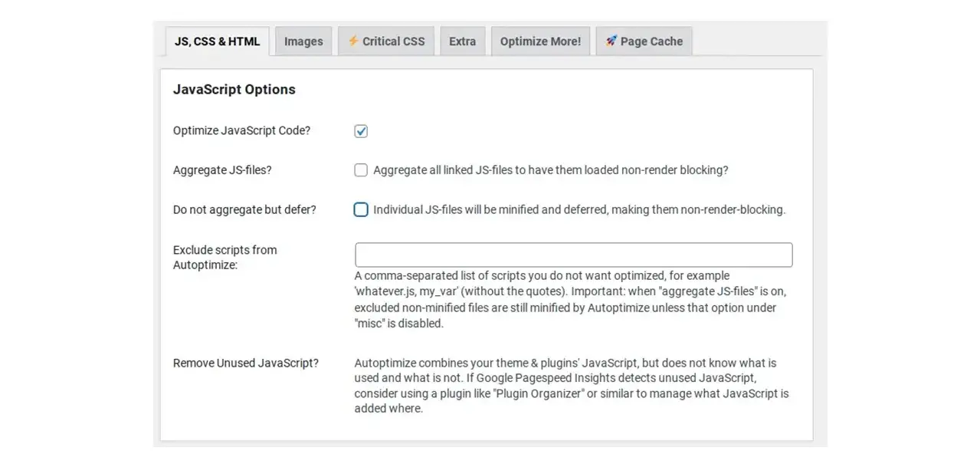Select the JS, CSS & HTML tab
980x467 pixels.
click(218, 41)
